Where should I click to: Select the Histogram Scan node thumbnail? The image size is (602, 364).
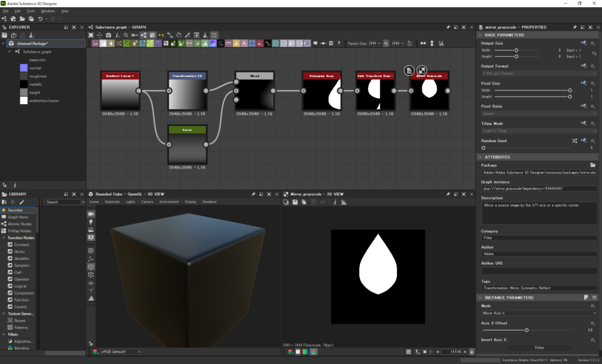tap(322, 95)
